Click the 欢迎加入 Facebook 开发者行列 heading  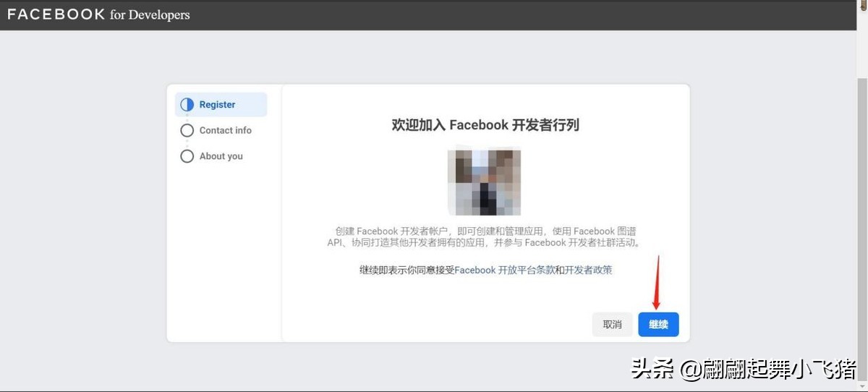point(485,124)
